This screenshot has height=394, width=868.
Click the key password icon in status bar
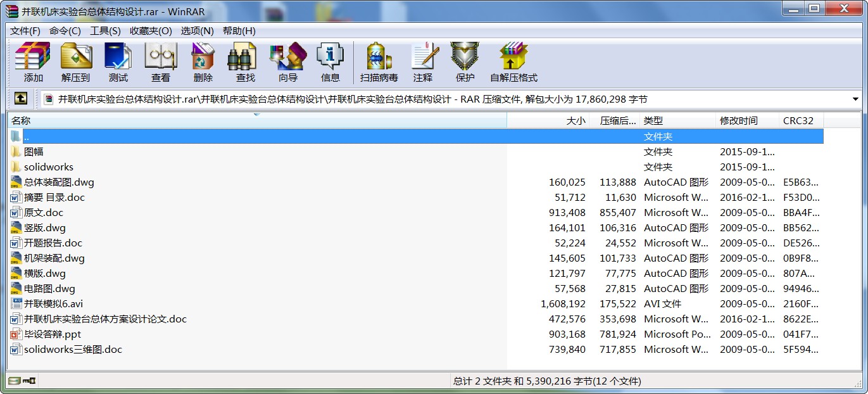click(29, 381)
